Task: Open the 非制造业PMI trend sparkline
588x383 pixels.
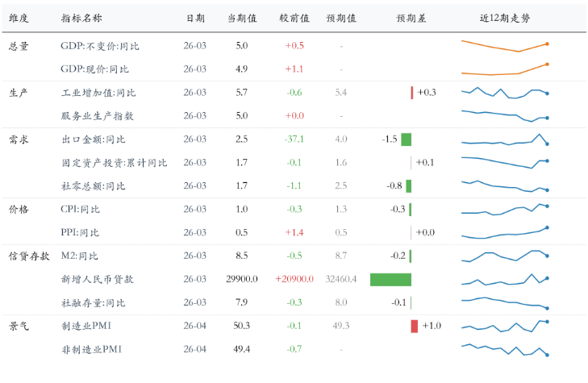Action: click(505, 349)
